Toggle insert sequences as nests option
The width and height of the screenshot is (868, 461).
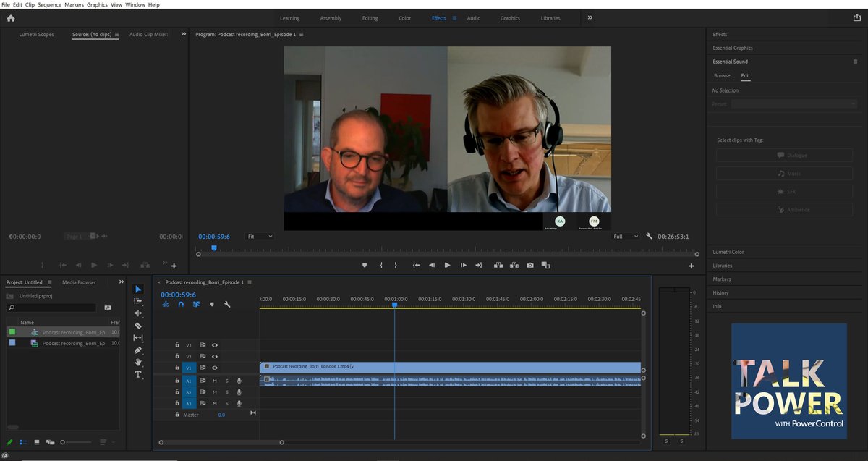coord(166,305)
